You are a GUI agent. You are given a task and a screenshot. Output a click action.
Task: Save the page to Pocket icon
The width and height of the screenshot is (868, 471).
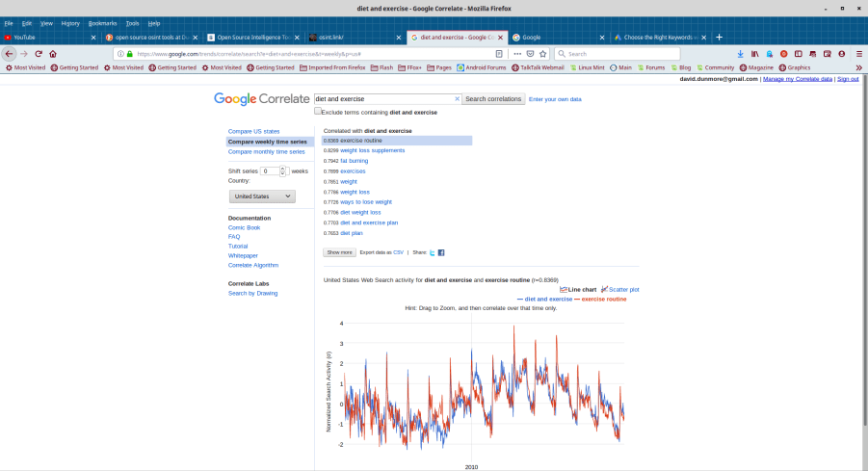[530, 54]
